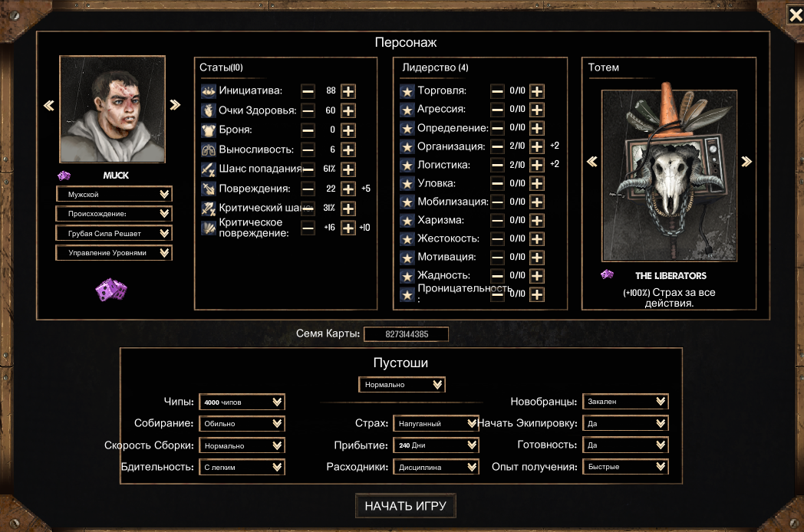
Task: Expand the Новобранцы Закален dropdown
Action: pyautogui.click(x=625, y=402)
